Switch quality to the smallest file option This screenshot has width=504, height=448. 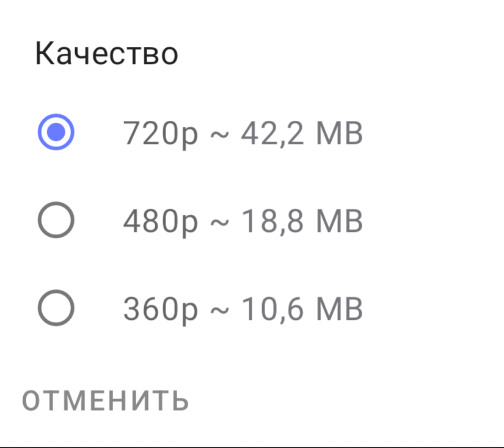click(56, 308)
